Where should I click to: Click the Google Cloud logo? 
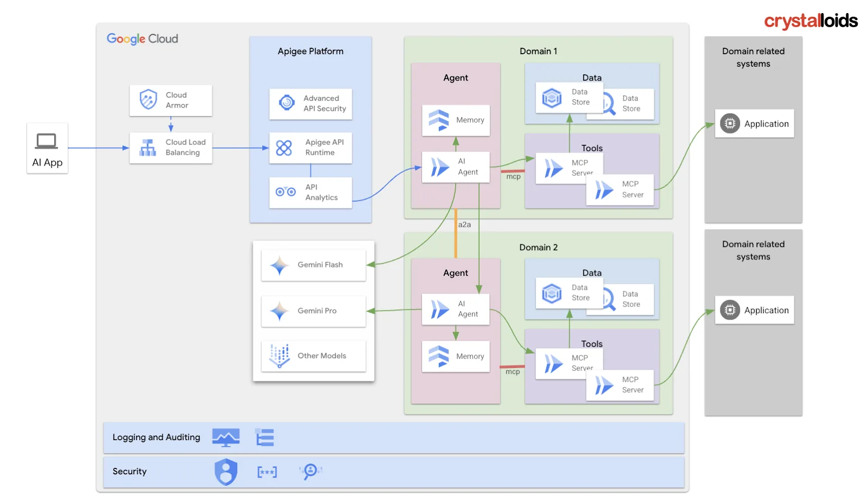142,39
